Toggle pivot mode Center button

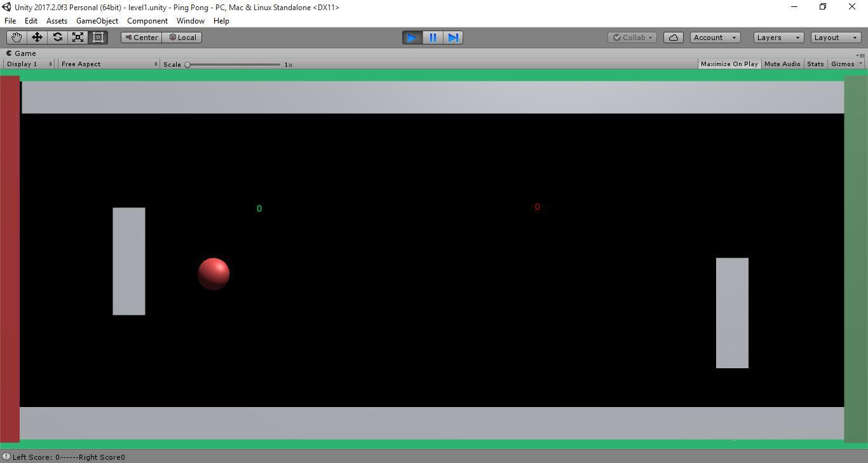[141, 38]
